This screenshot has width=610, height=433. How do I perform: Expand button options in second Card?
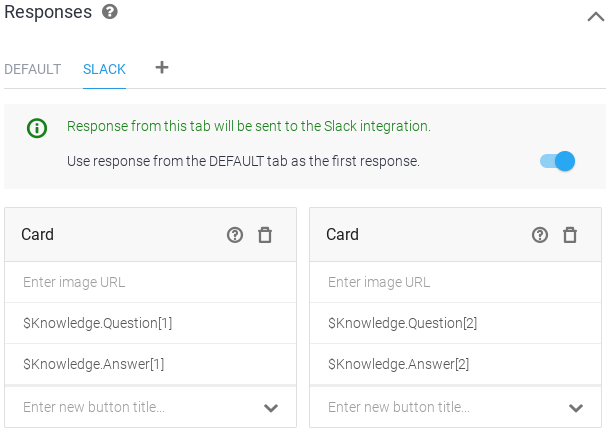[576, 408]
